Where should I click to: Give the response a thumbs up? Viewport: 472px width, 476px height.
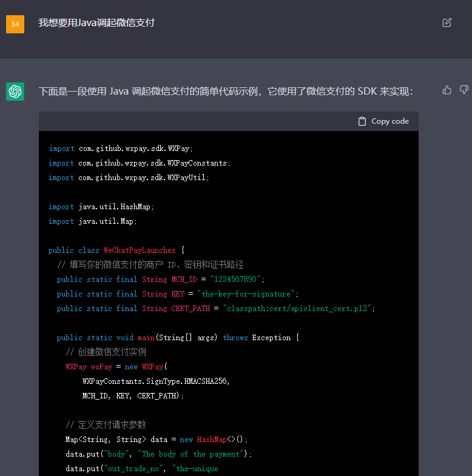tap(447, 90)
